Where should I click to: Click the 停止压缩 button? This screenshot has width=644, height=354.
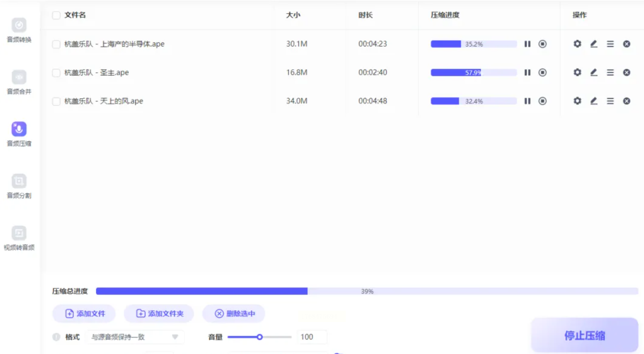point(584,335)
